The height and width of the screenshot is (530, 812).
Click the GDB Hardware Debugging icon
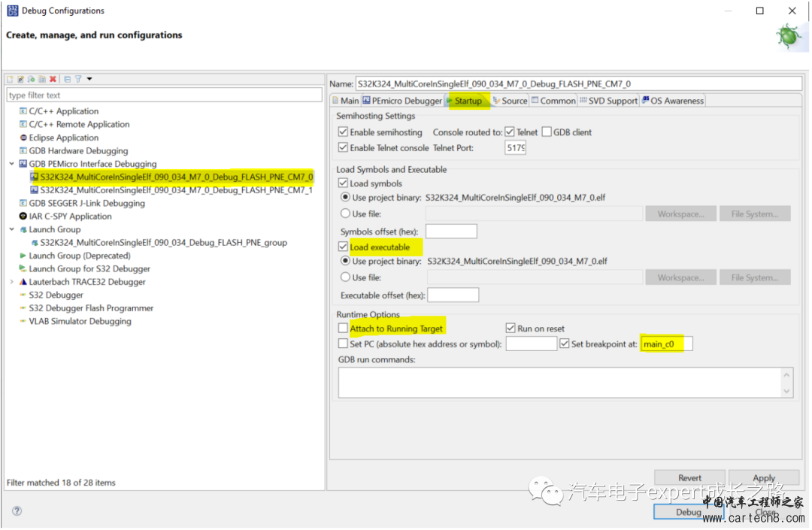point(23,150)
